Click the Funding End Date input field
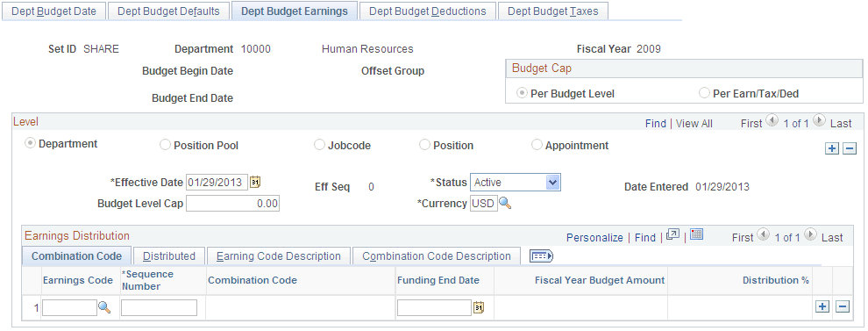The width and height of the screenshot is (868, 331). coord(435,307)
